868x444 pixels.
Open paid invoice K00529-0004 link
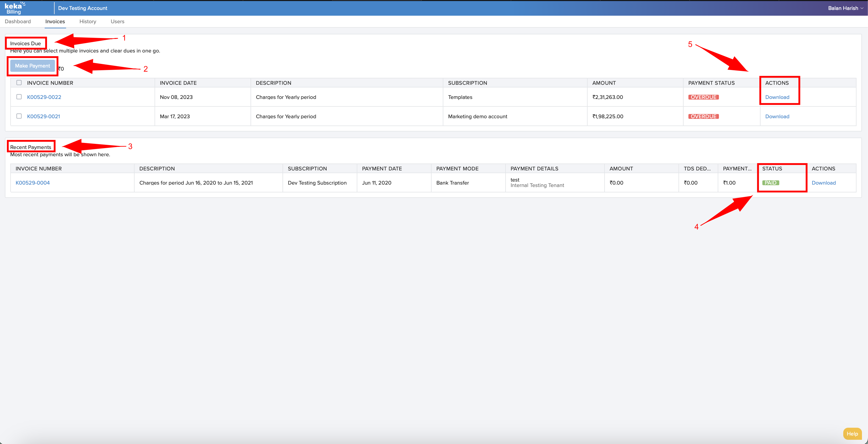coord(33,183)
